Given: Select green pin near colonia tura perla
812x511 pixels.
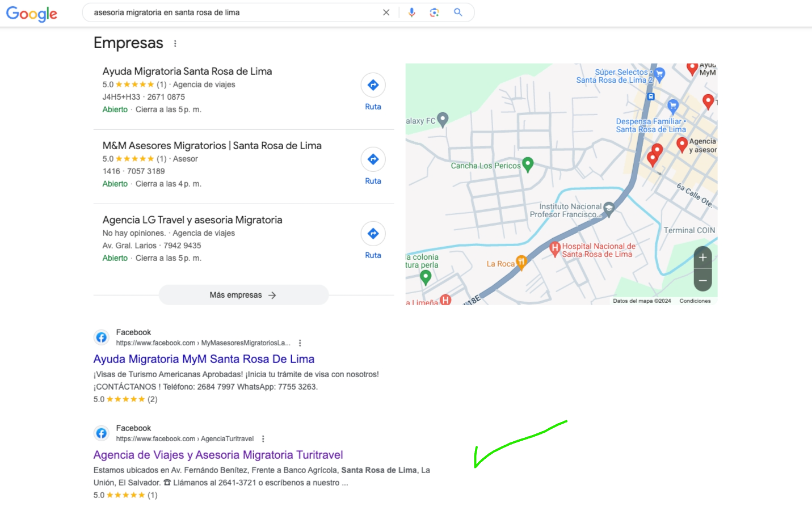Looking at the screenshot, I should (x=426, y=277).
